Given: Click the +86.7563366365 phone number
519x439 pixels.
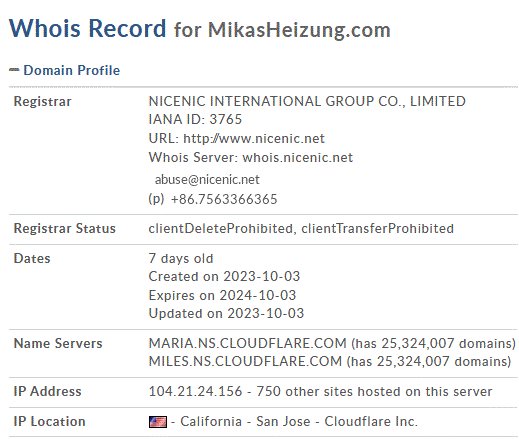Looking at the screenshot, I should coord(224,199).
